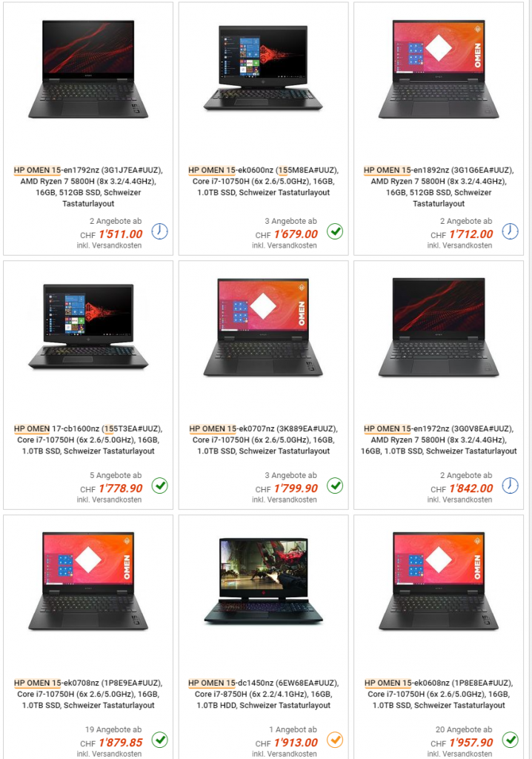Select the CHF 1'842.00 price

462,488
